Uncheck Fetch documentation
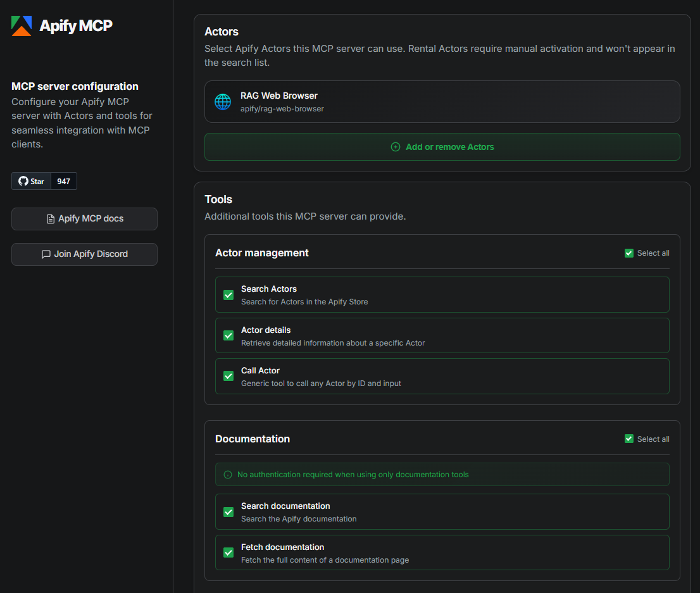 228,552
